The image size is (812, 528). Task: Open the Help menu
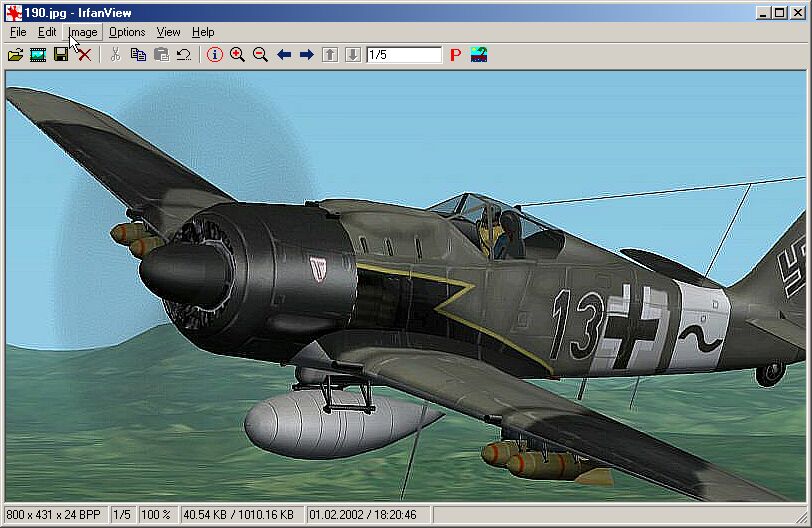203,32
